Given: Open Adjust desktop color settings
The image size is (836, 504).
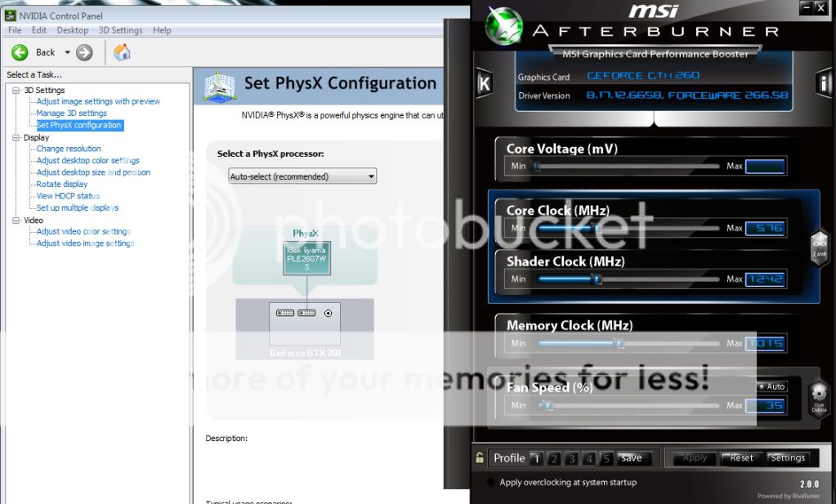Looking at the screenshot, I should 88,160.
